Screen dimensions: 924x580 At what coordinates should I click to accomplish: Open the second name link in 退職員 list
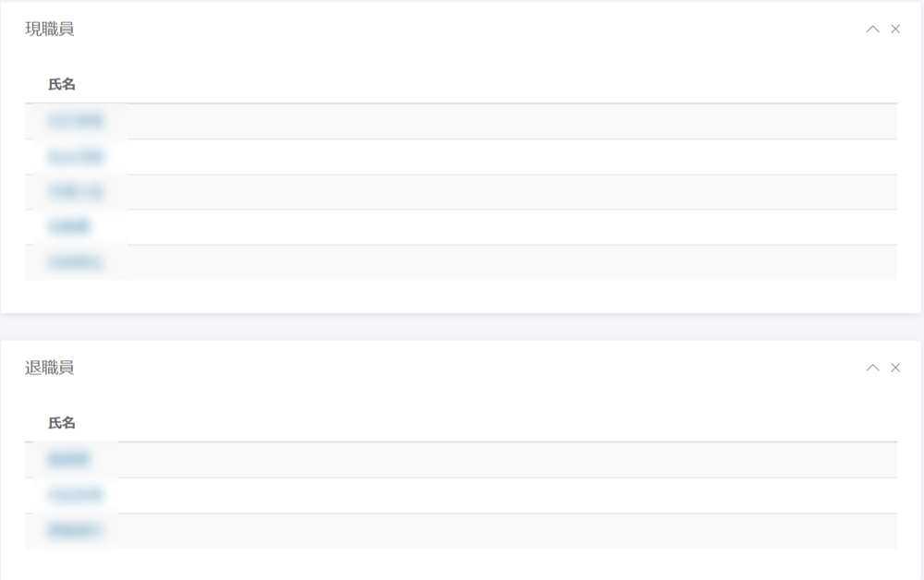[76, 495]
